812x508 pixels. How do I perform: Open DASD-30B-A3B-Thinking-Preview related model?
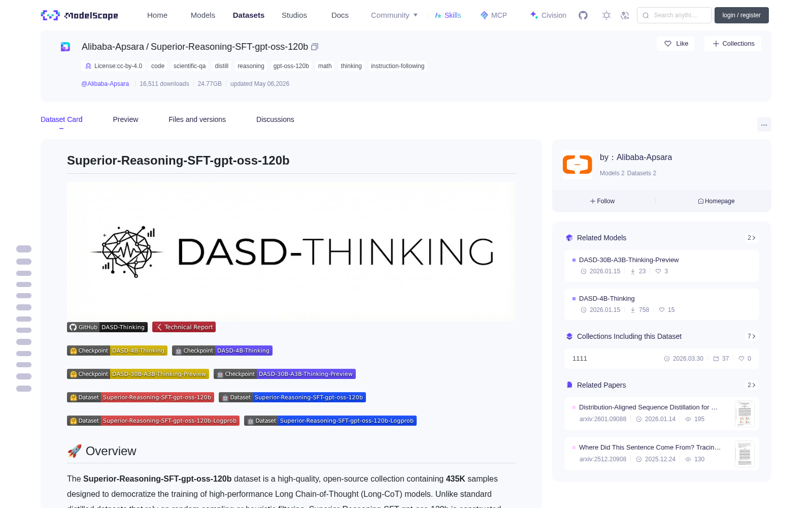click(662, 266)
